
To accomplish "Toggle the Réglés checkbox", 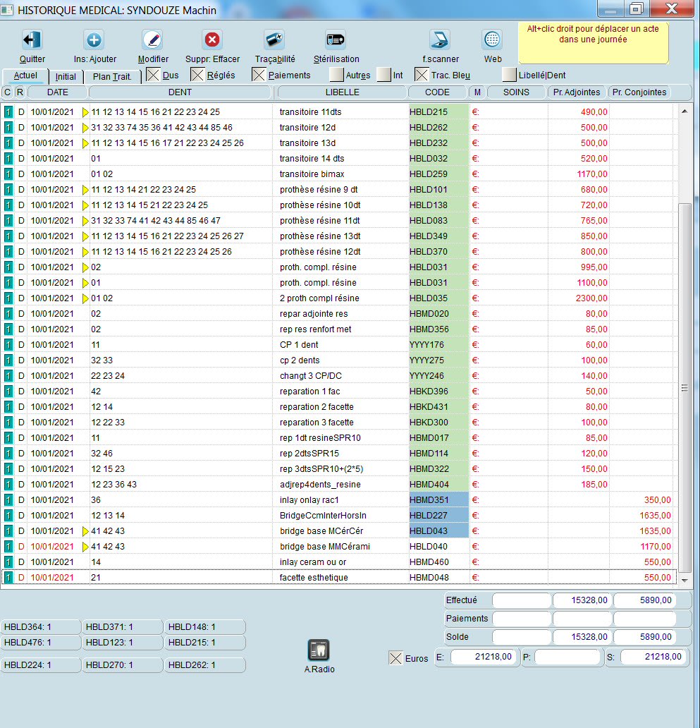I will 197,75.
